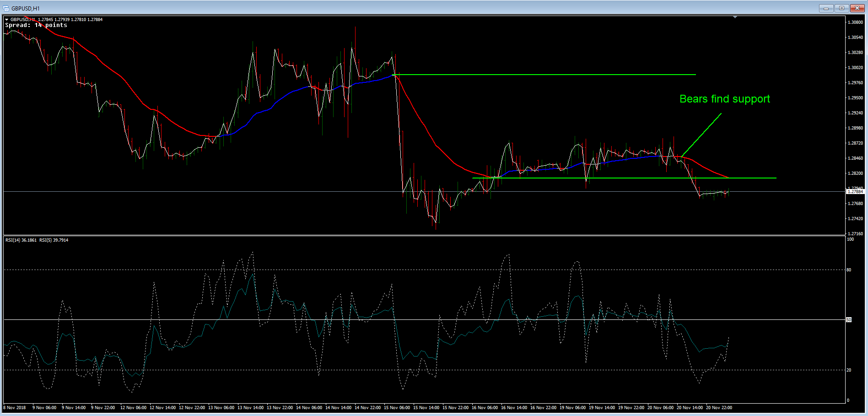Close the GBPUSD,H1 chart window
This screenshot has width=868, height=416.
(x=857, y=8)
